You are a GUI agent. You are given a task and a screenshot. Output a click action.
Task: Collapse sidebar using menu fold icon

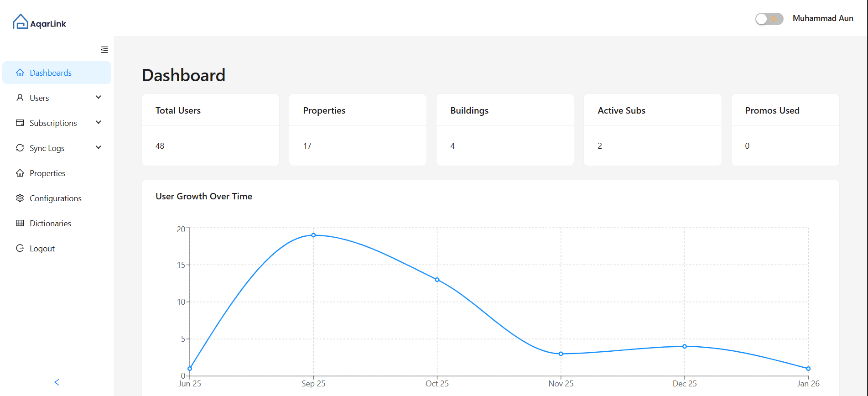pos(104,50)
